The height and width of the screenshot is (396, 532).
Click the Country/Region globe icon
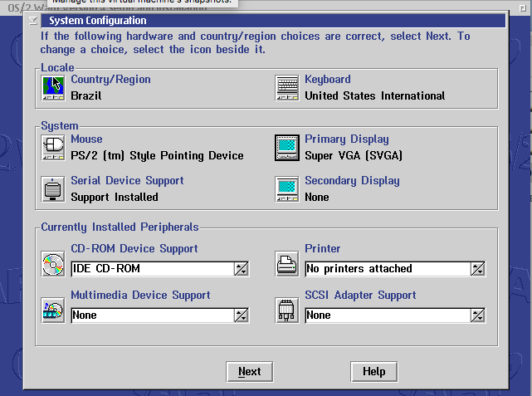click(53, 87)
